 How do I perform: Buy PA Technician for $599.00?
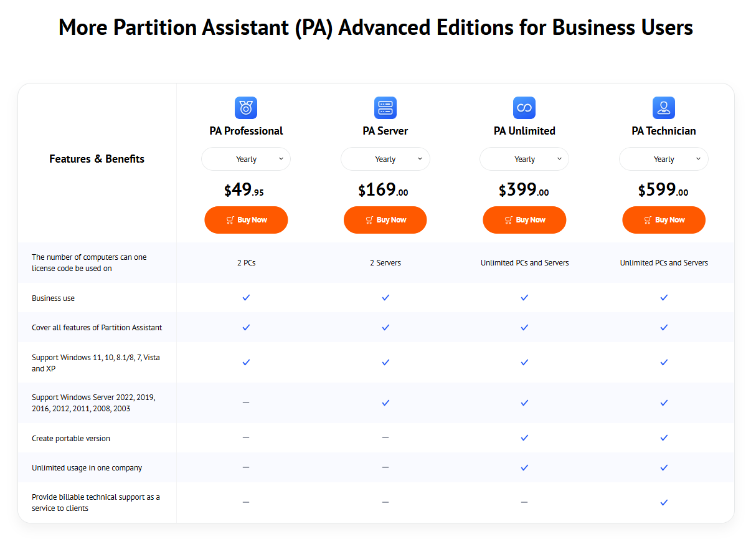click(x=664, y=220)
